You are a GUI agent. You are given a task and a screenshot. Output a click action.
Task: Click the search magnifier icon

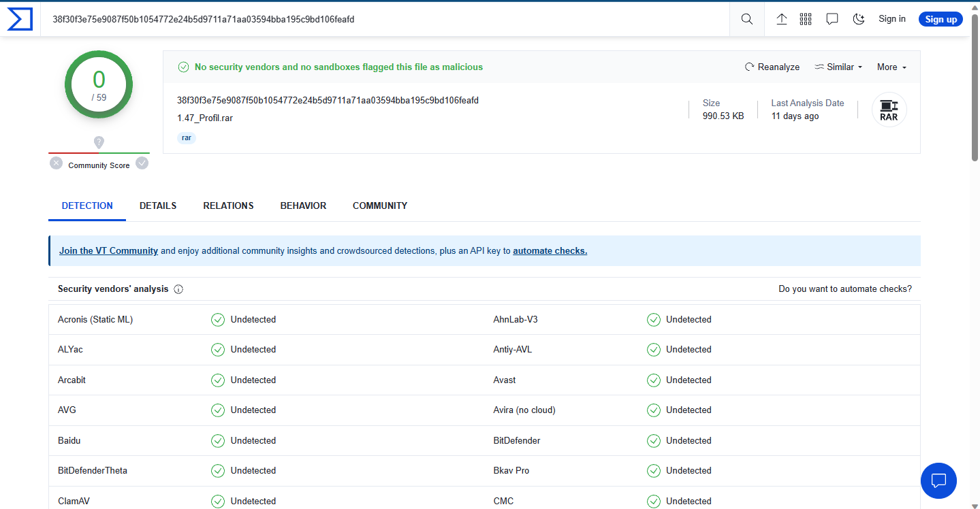pos(747,19)
